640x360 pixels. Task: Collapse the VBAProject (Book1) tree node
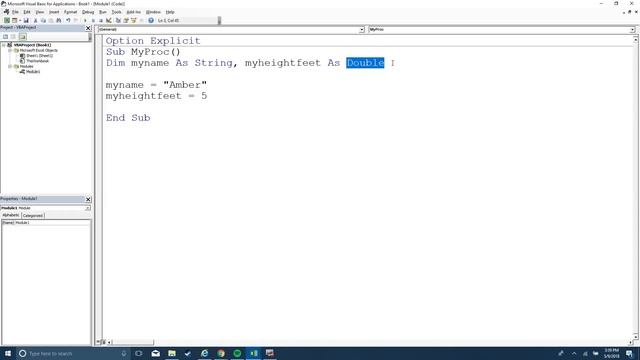point(4,45)
